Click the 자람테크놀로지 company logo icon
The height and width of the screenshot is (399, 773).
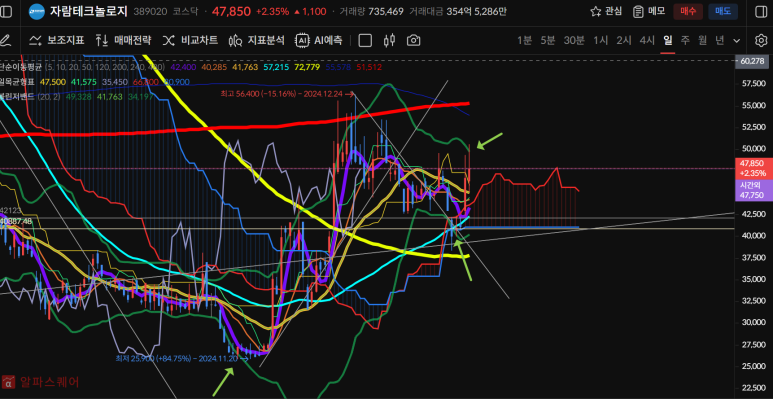click(x=37, y=11)
